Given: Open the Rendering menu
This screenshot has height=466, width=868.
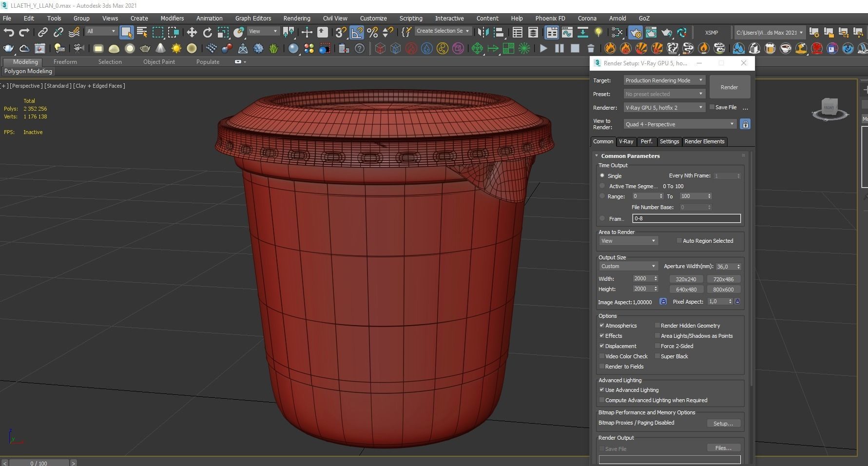Looking at the screenshot, I should (296, 18).
